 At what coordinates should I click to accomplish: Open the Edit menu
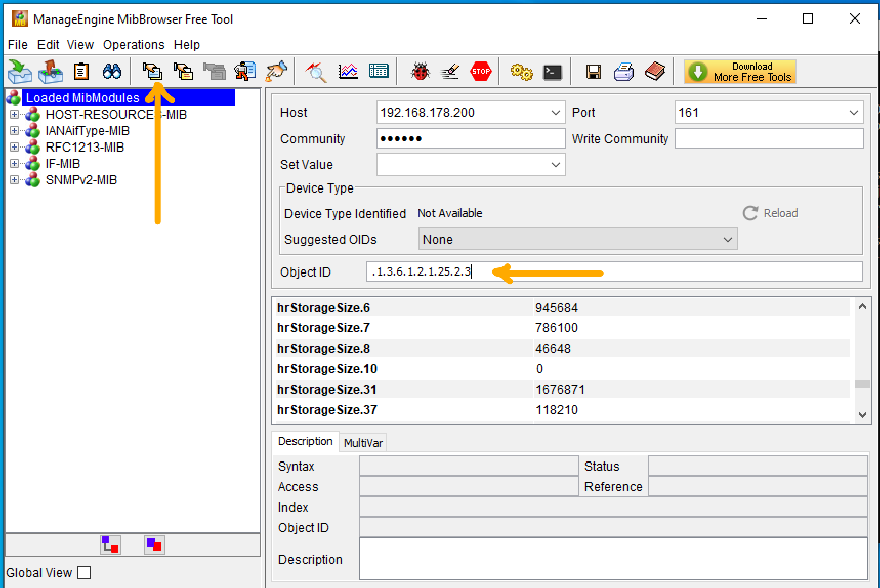(48, 45)
